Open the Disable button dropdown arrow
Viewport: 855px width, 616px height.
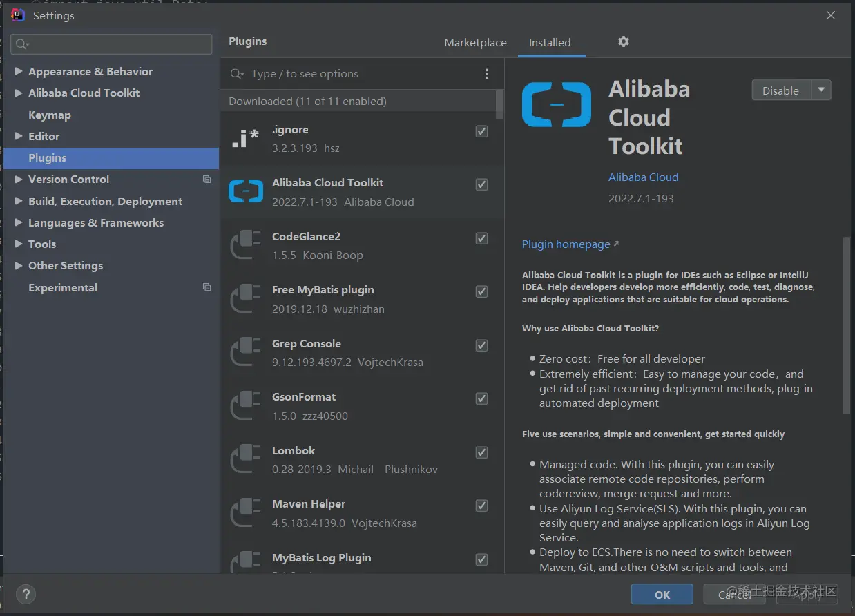(x=821, y=90)
